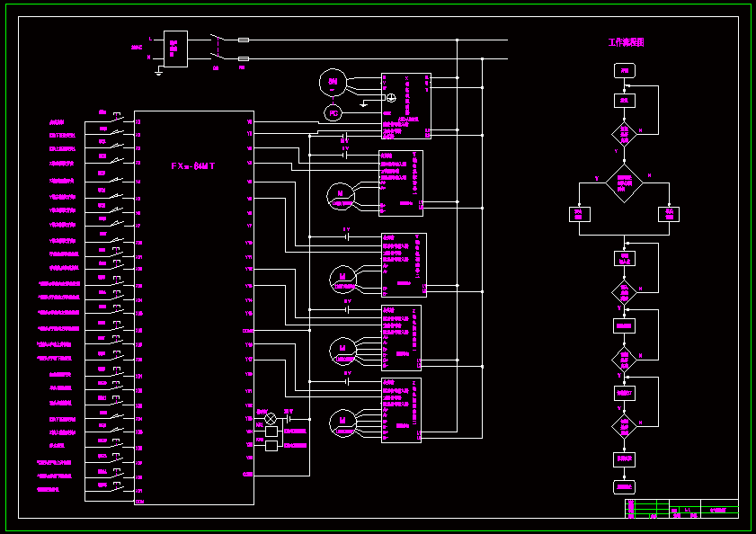This screenshot has height=534, width=756.
Task: Select the ground symbol under the power filter box
Action: tap(158, 73)
